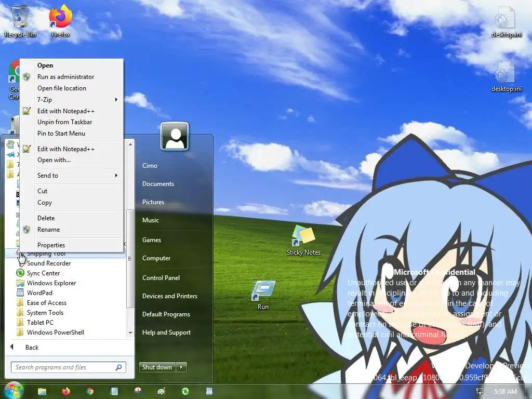532x399 pixels.
Task: Choose Unpin from Taskbar
Action: point(71,122)
